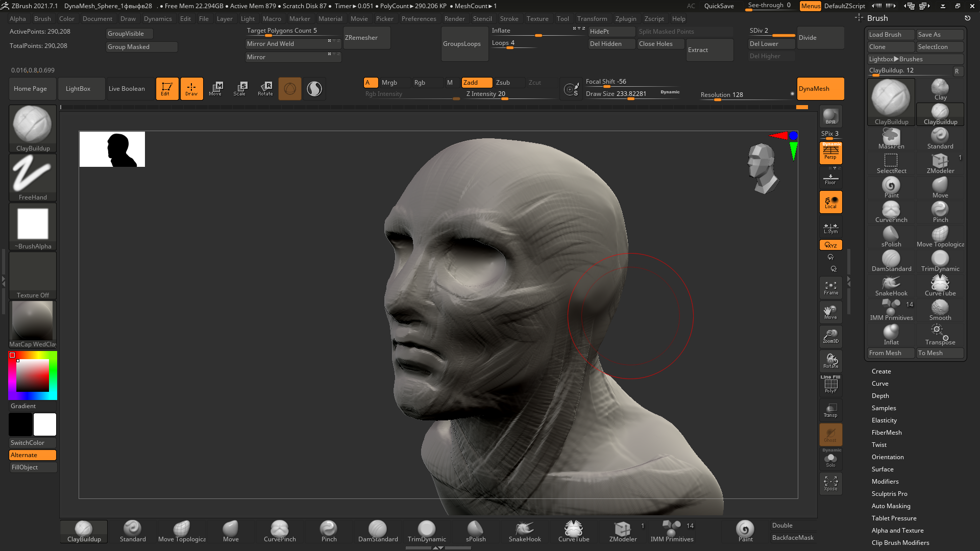Expand the Sculptris Pro section
Viewport: 980px width, 551px height.
point(889,494)
